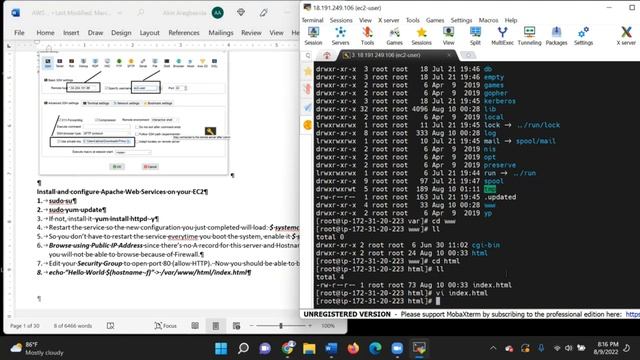Click the 'sudo yum update' line in document

(77, 210)
